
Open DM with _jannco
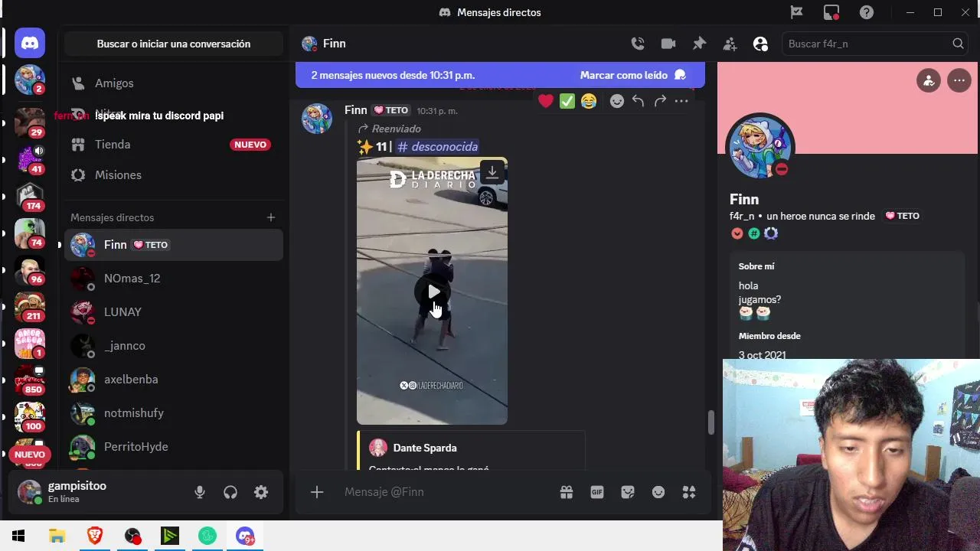click(174, 345)
